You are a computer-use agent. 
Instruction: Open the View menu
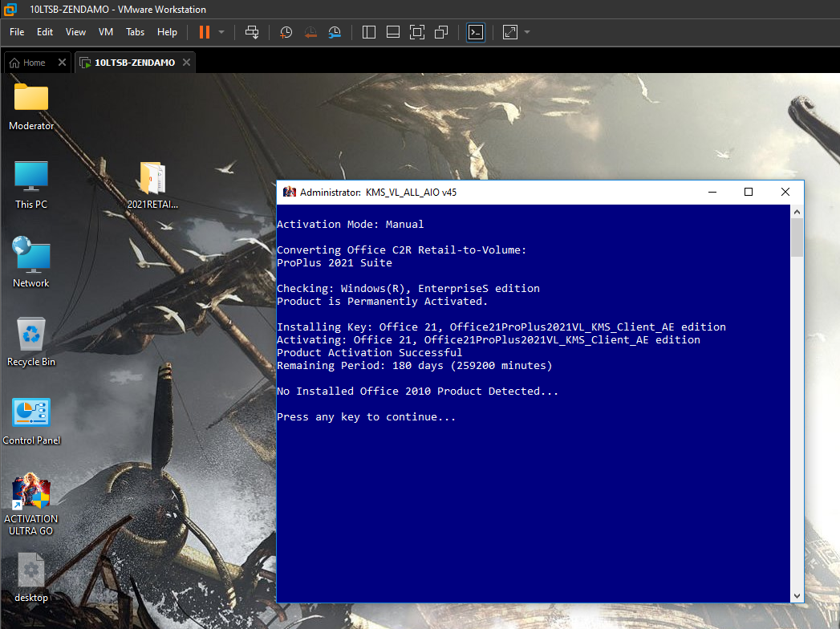coord(75,32)
